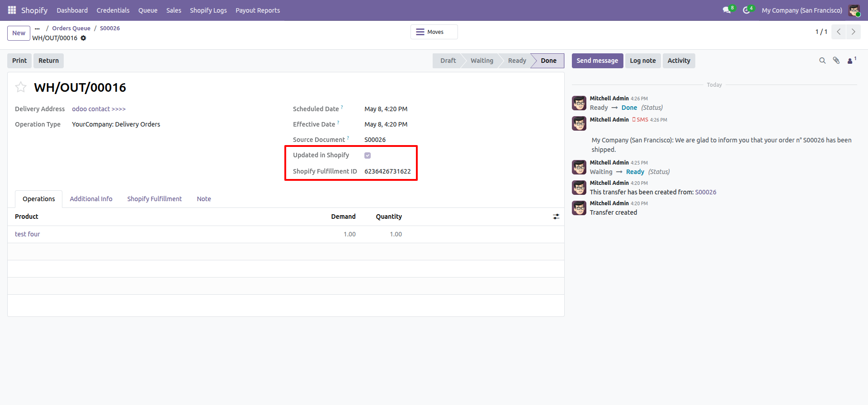Open the Moves stat button

point(434,32)
